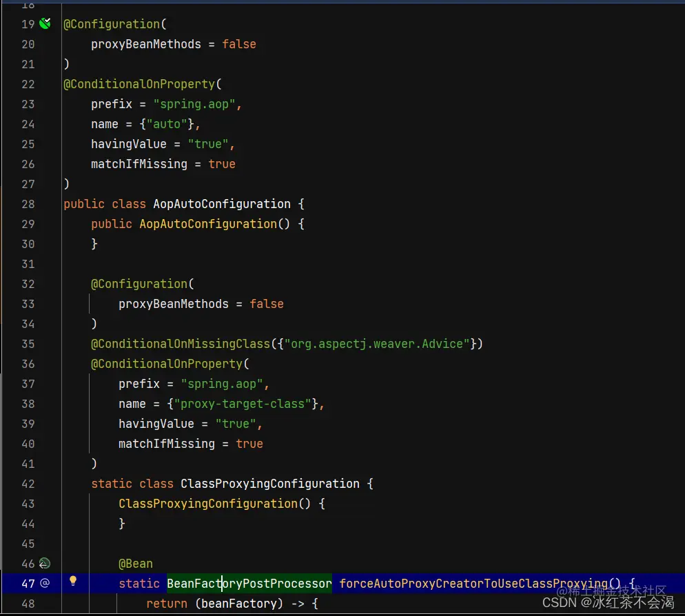The width and height of the screenshot is (685, 616).
Task: Click the "spring.aop" string on line 37
Action: (222, 384)
